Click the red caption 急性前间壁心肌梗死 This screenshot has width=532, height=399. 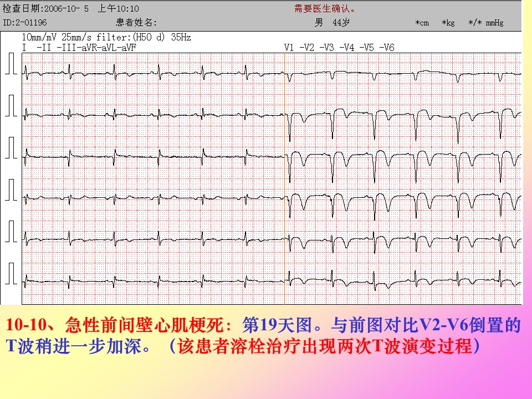tap(144, 325)
